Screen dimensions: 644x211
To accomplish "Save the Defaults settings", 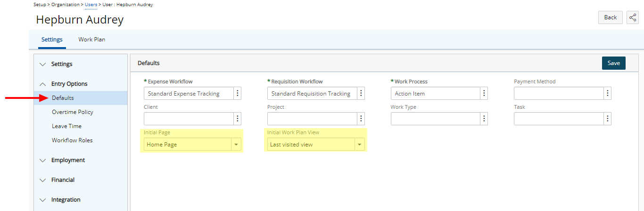I will point(614,63).
